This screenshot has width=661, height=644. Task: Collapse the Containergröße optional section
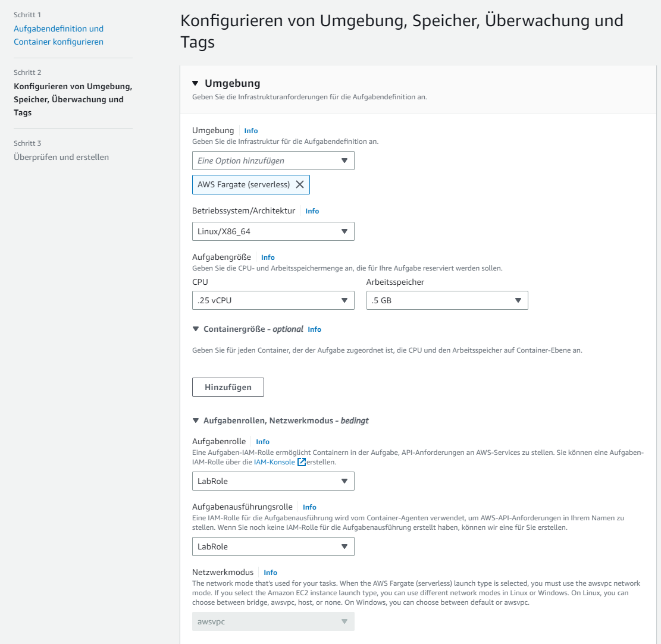(x=196, y=329)
